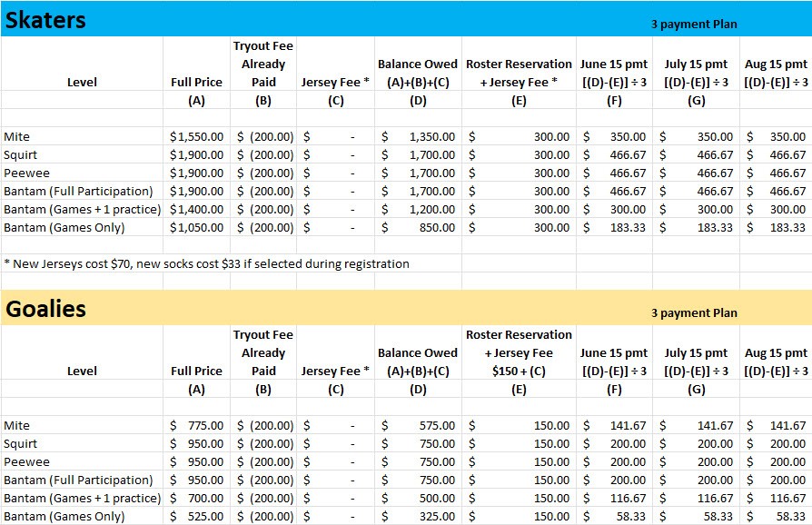Select Skaters Bantam (Games Only) $1,050.00 price
812x525 pixels.
click(196, 228)
